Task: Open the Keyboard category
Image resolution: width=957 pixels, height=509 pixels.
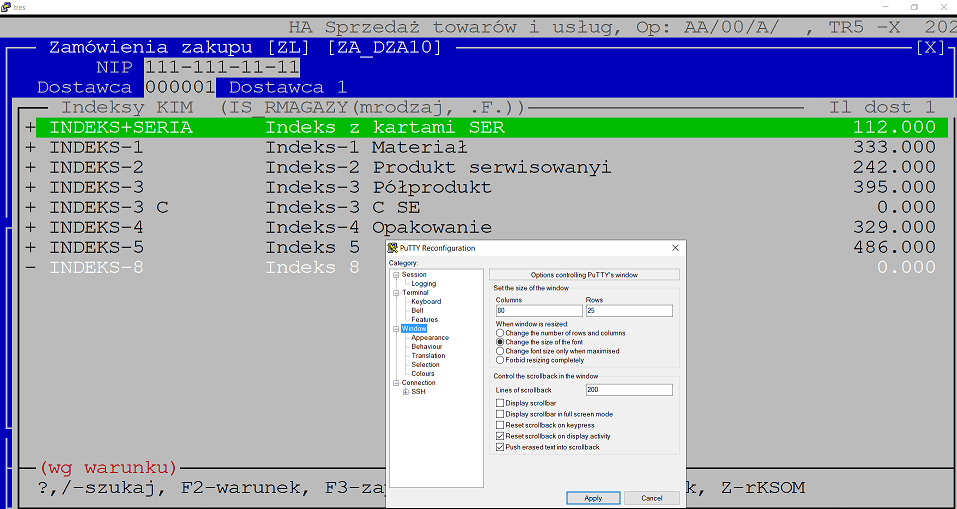Action: tap(426, 301)
